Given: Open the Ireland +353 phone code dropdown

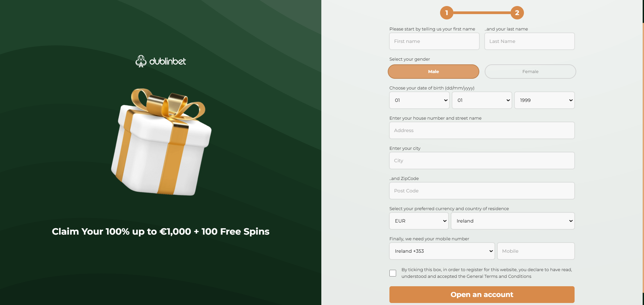Looking at the screenshot, I should tap(442, 251).
